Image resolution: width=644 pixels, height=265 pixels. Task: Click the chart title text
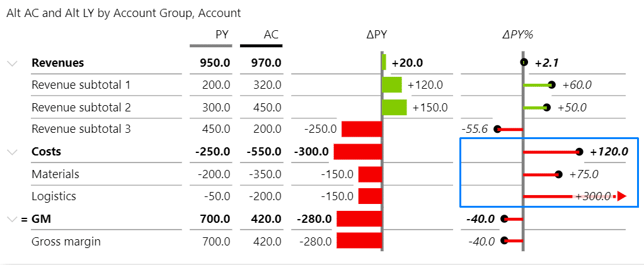pyautogui.click(x=124, y=13)
